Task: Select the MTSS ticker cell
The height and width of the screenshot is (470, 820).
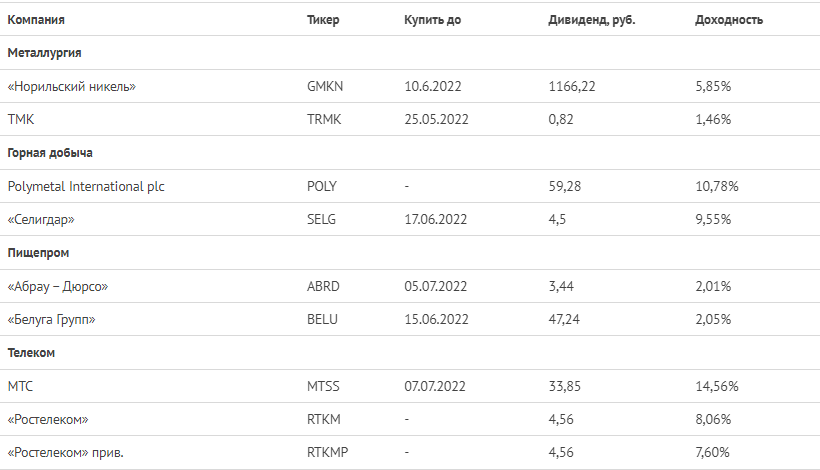Action: [x=323, y=386]
